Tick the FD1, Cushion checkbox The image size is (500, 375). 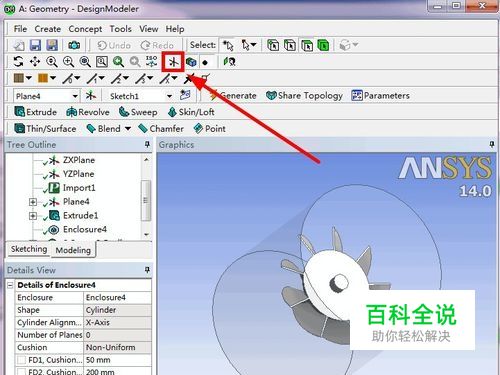click(x=22, y=360)
